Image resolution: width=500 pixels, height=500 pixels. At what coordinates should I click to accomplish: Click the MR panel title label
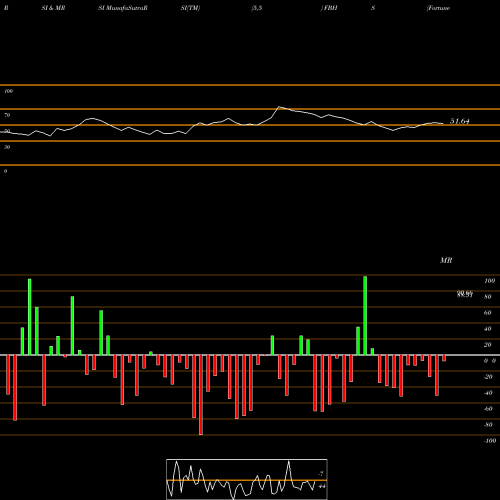[446, 260]
